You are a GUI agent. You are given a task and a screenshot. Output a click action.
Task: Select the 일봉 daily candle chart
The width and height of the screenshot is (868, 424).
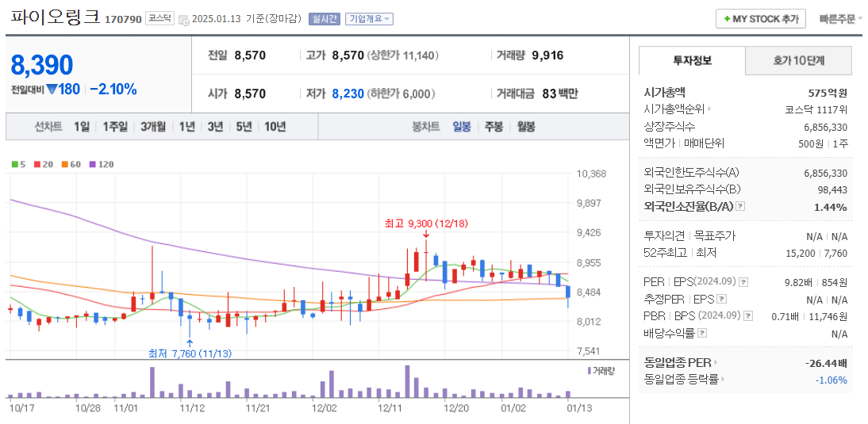click(x=462, y=127)
